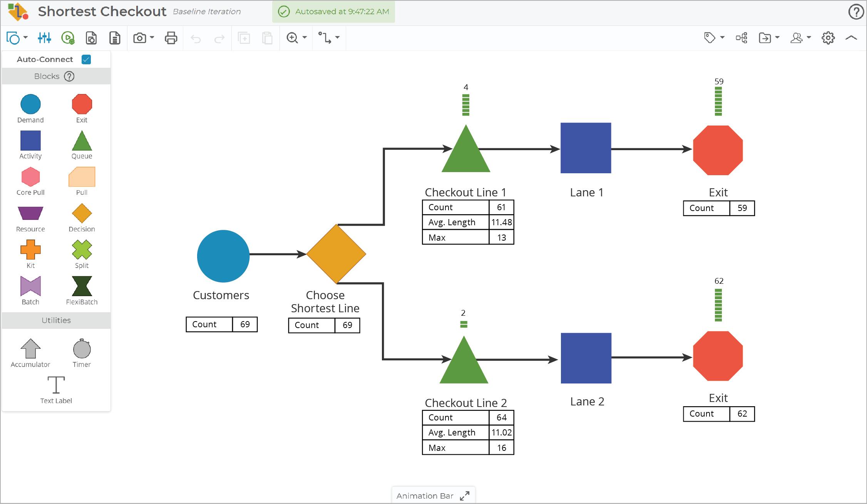Pick the FlexiBatch block icon
The height and width of the screenshot is (504, 867).
(x=82, y=286)
